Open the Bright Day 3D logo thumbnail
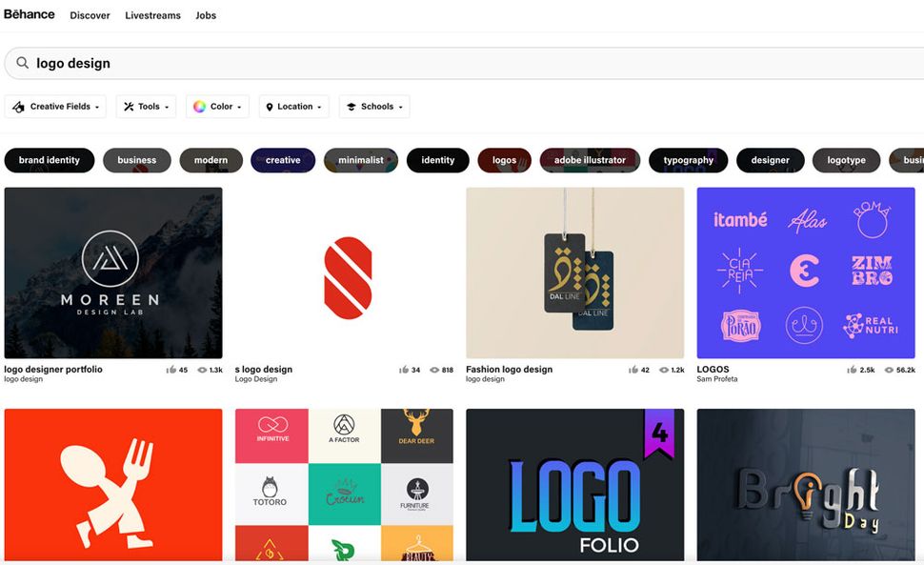924x565 pixels. (806, 484)
